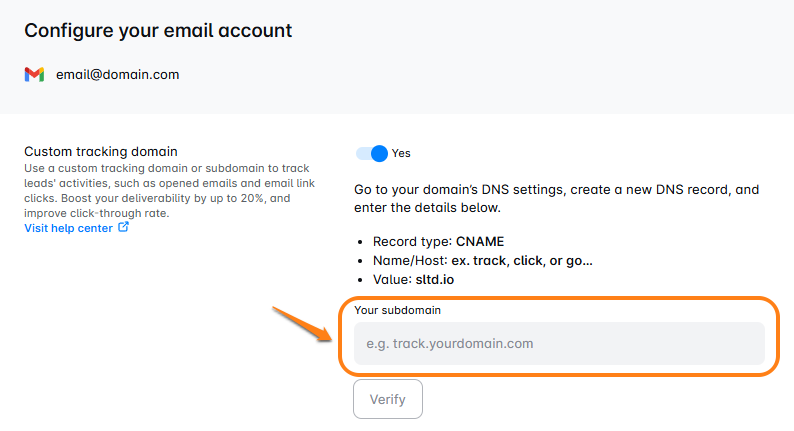Open the "Visit help center" link
The height and width of the screenshot is (431, 794).
(68, 228)
